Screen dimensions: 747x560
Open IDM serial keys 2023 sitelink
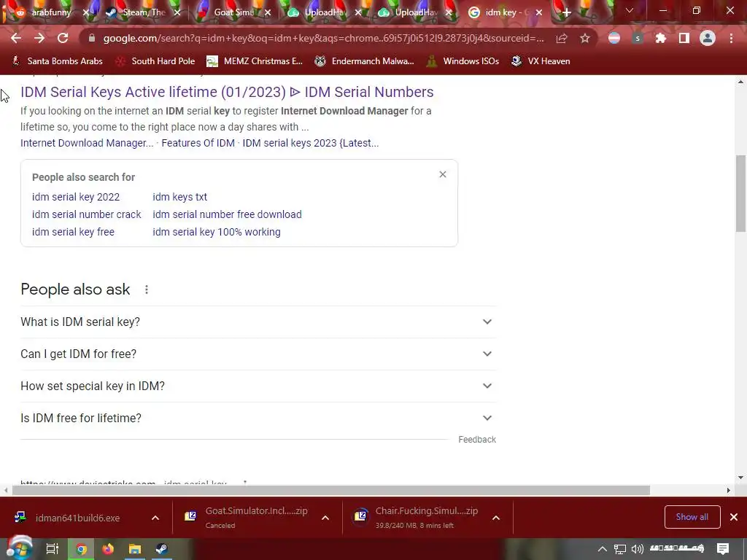point(311,143)
